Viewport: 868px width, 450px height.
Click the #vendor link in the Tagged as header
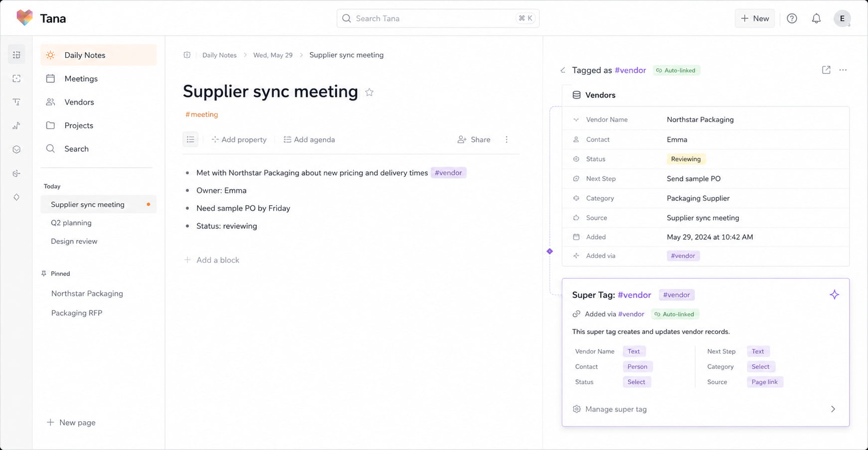tap(630, 70)
